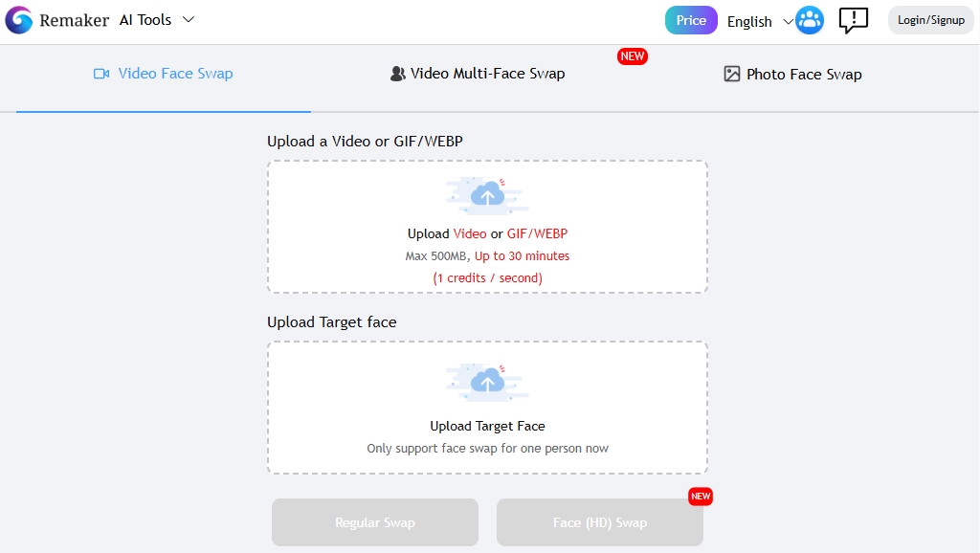
Task: Click the Login/Signup button
Action: tap(929, 19)
